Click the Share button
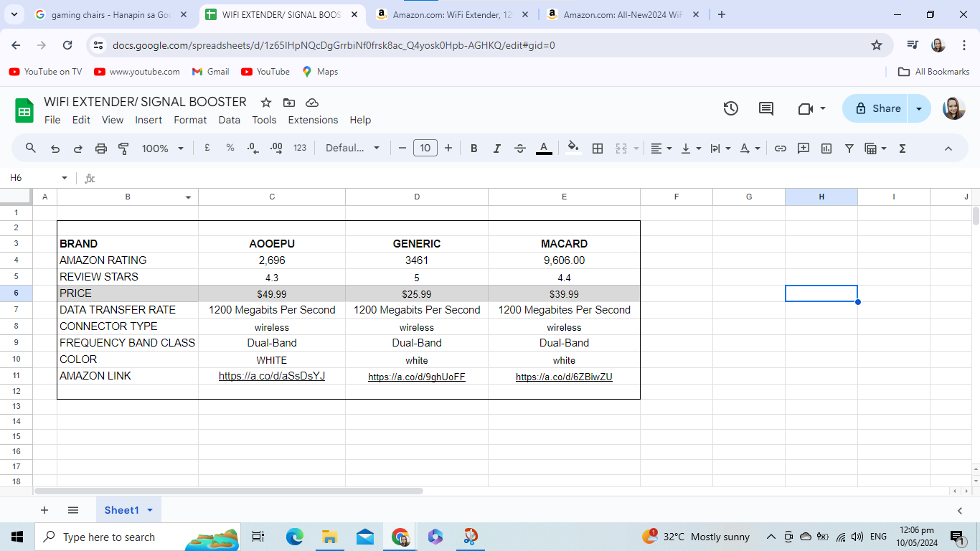Viewport: 980px width, 551px height. tap(876, 108)
